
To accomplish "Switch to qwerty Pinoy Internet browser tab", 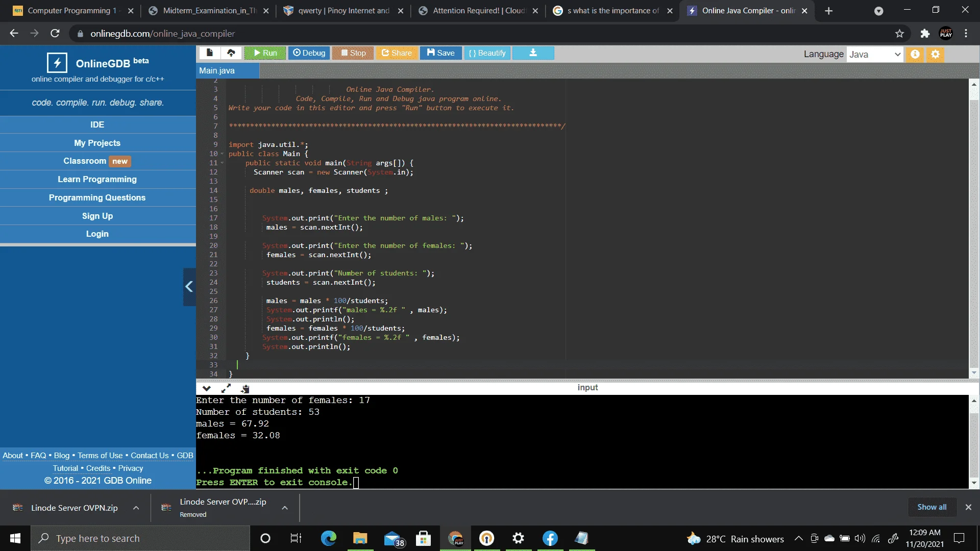I will pos(343,11).
